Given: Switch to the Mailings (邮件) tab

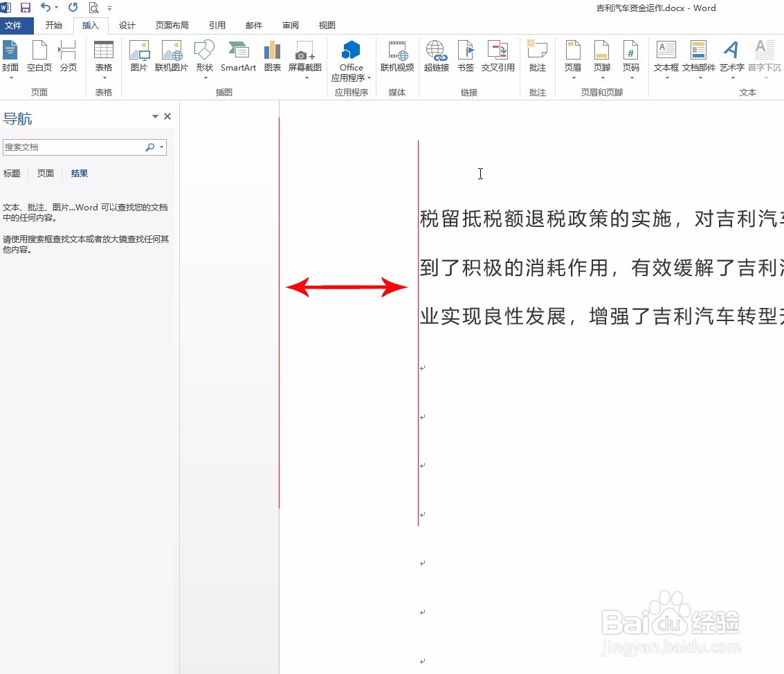Looking at the screenshot, I should (x=254, y=26).
